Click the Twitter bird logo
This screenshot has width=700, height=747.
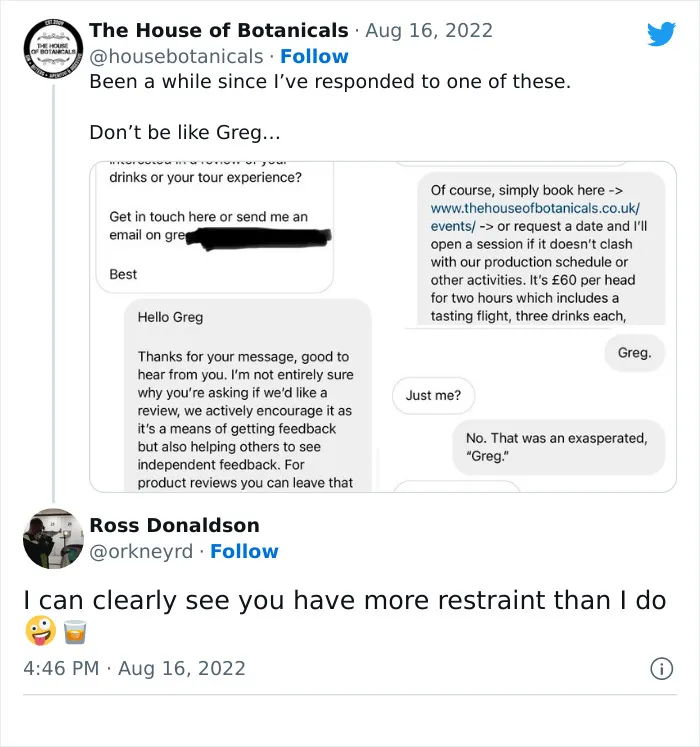[661, 34]
